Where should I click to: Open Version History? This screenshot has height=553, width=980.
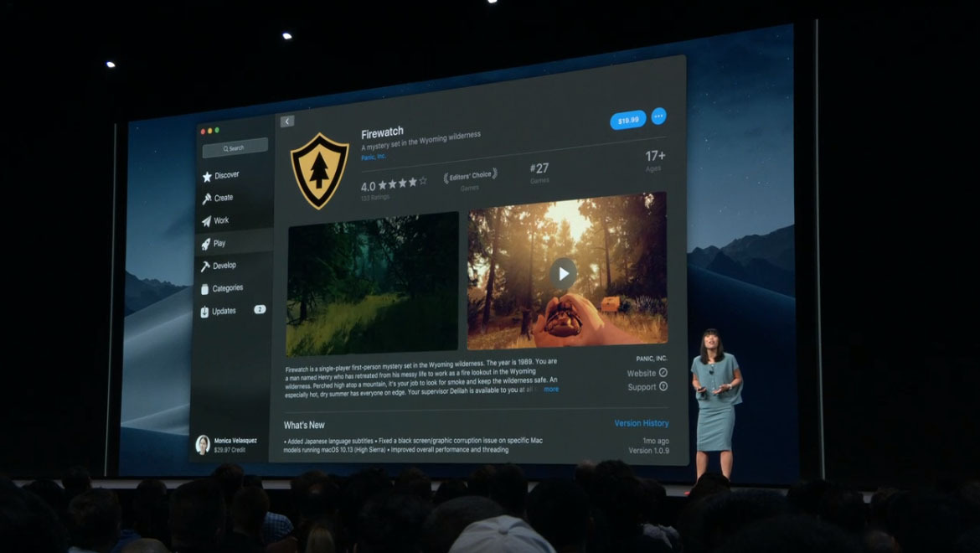click(642, 423)
